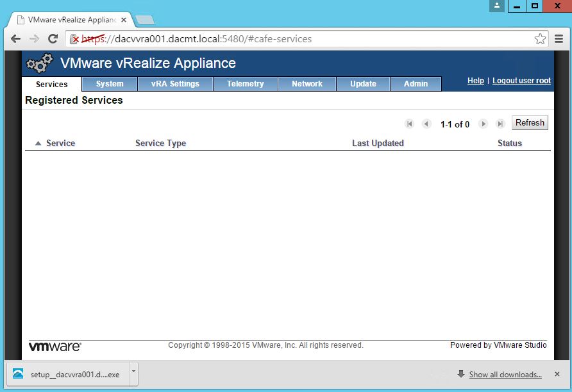
Task: Click the 'Registered Services' heading
Action: pyautogui.click(x=74, y=100)
